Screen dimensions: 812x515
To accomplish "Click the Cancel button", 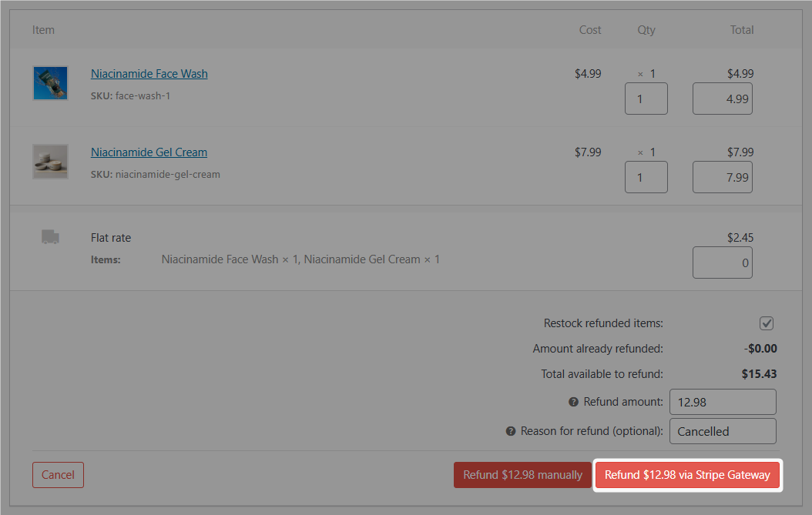I will point(58,475).
